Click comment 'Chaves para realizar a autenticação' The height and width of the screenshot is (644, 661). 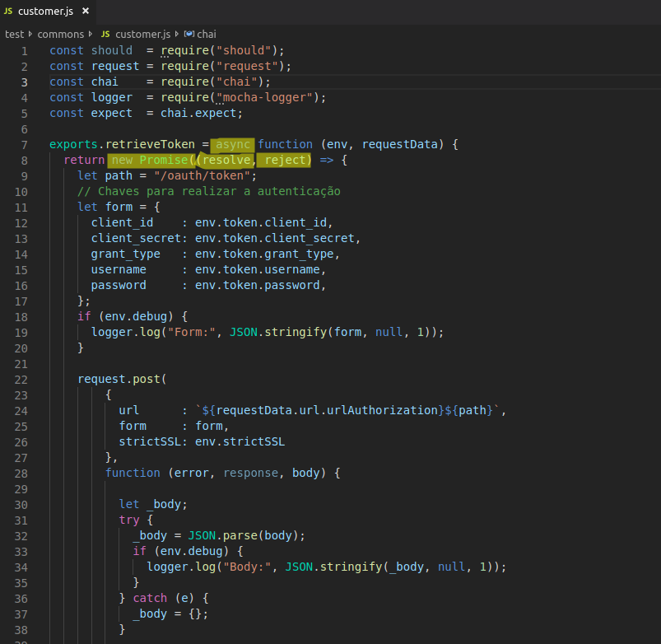pyautogui.click(x=219, y=192)
